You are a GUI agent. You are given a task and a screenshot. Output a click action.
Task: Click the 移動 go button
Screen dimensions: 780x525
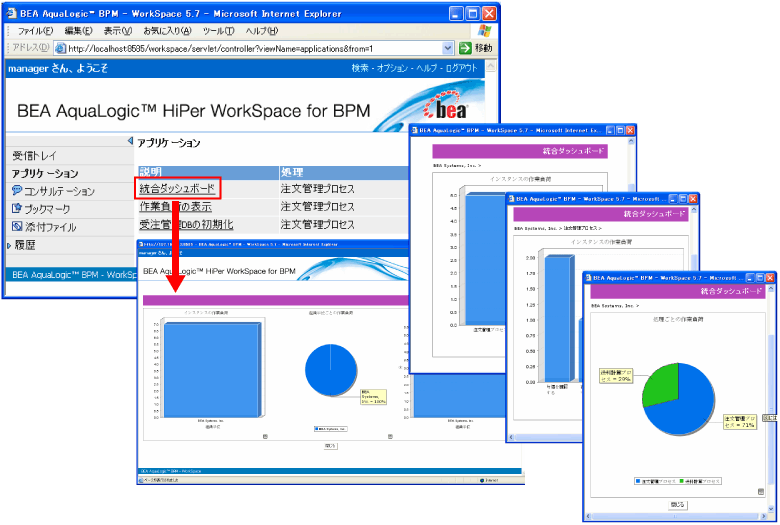[476, 48]
